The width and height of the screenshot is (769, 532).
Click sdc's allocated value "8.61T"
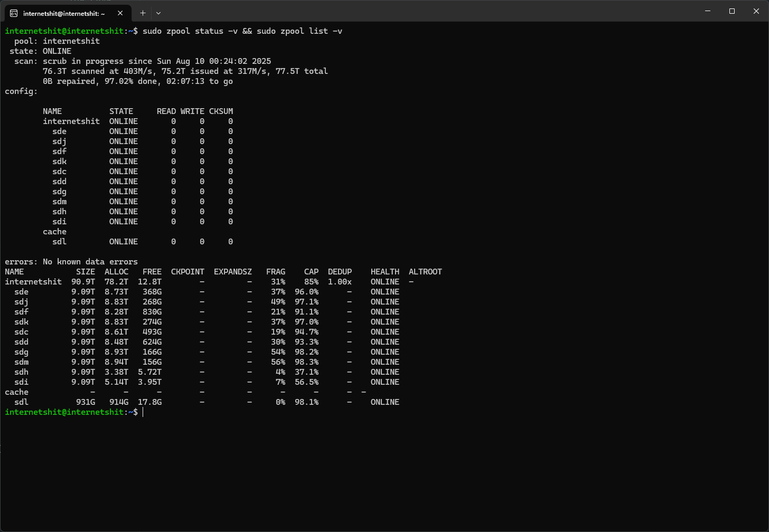[116, 332]
